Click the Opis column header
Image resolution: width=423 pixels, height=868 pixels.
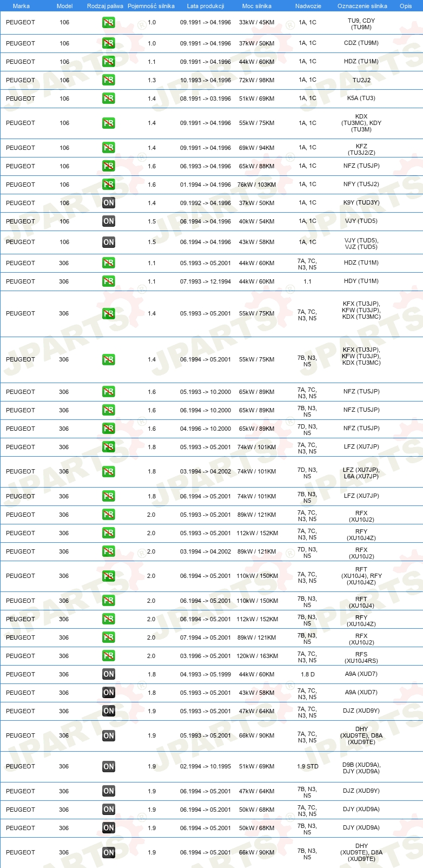click(x=406, y=6)
